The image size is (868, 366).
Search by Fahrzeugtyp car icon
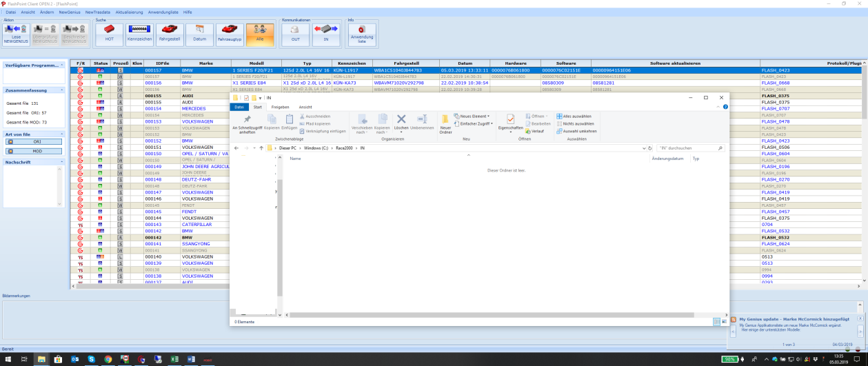click(230, 34)
